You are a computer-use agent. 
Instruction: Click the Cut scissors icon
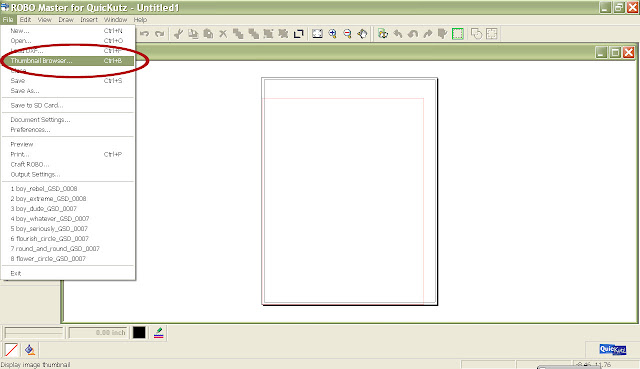click(x=178, y=34)
